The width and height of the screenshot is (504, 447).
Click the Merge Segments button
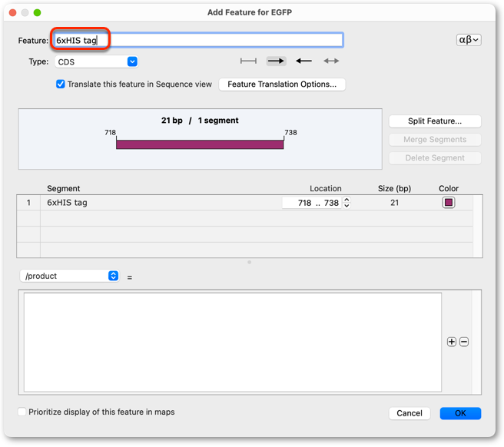click(435, 140)
